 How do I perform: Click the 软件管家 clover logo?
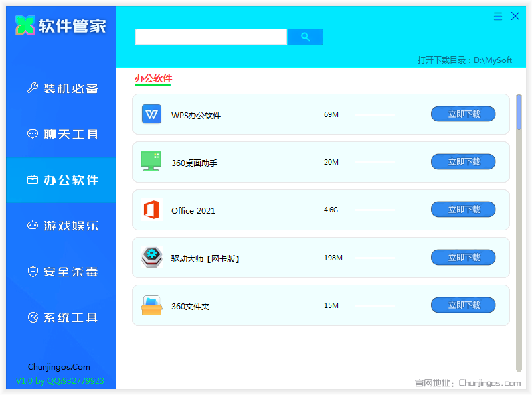[25, 25]
